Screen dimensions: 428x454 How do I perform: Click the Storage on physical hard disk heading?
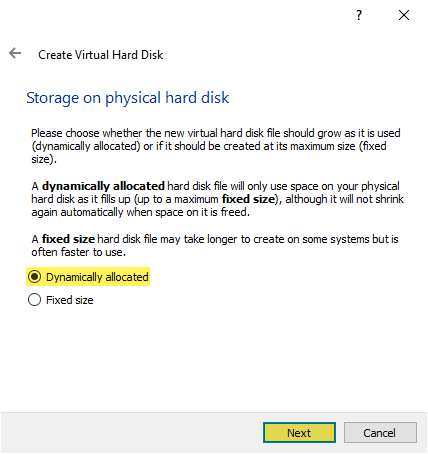pyautogui.click(x=128, y=98)
